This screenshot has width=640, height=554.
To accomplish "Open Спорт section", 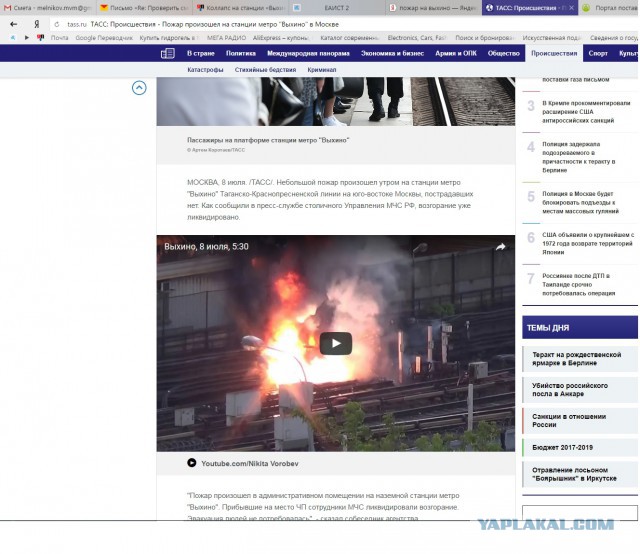I will pos(598,53).
